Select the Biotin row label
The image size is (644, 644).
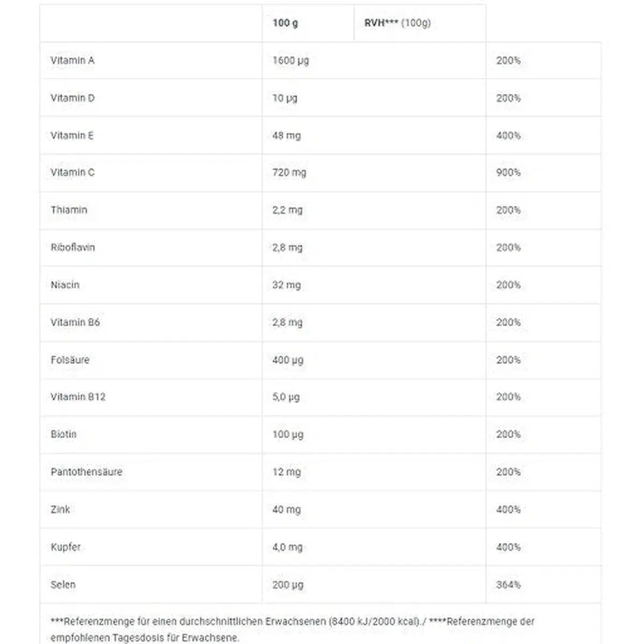[63, 434]
